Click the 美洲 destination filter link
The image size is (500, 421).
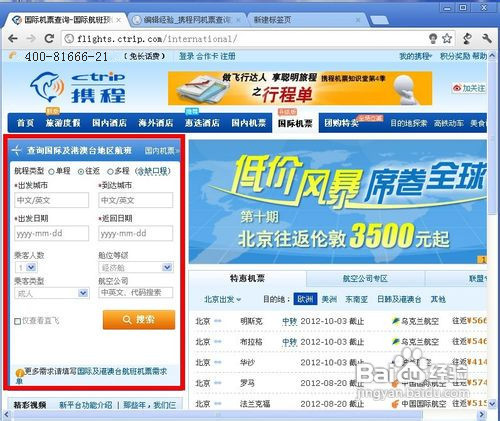pyautogui.click(x=329, y=299)
